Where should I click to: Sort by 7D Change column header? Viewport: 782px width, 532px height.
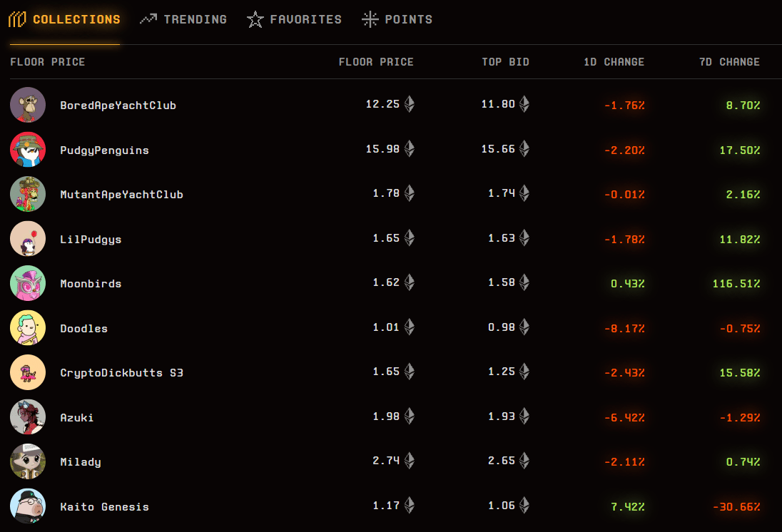[729, 62]
